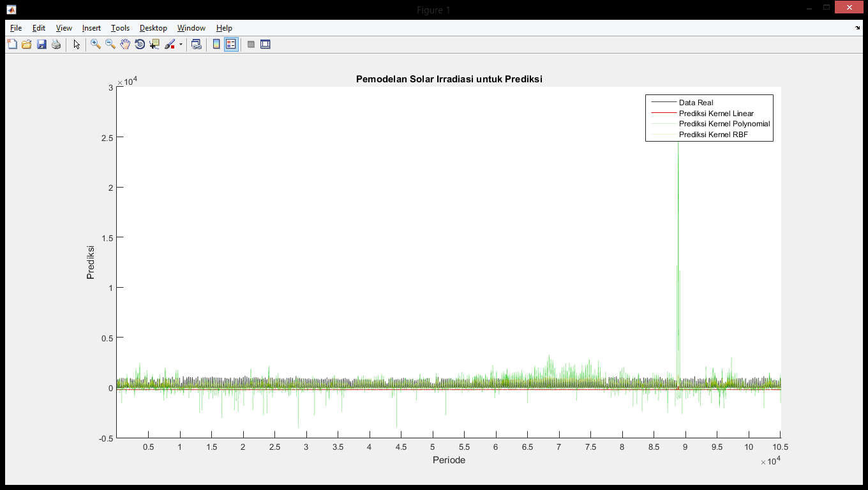This screenshot has width=868, height=490.
Task: Print the figure using printer icon
Action: click(56, 44)
